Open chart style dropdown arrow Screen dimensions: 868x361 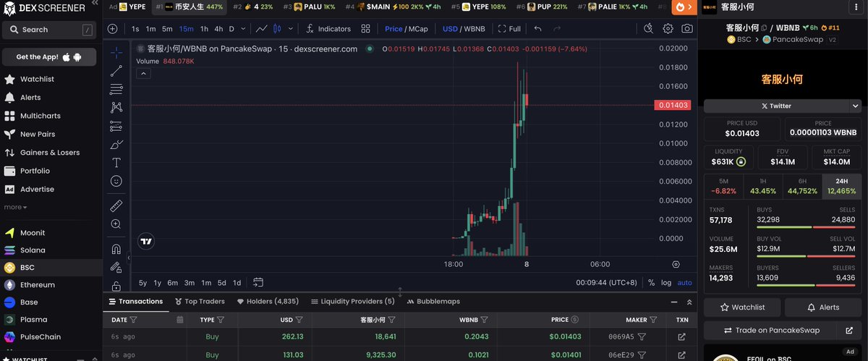click(x=291, y=29)
